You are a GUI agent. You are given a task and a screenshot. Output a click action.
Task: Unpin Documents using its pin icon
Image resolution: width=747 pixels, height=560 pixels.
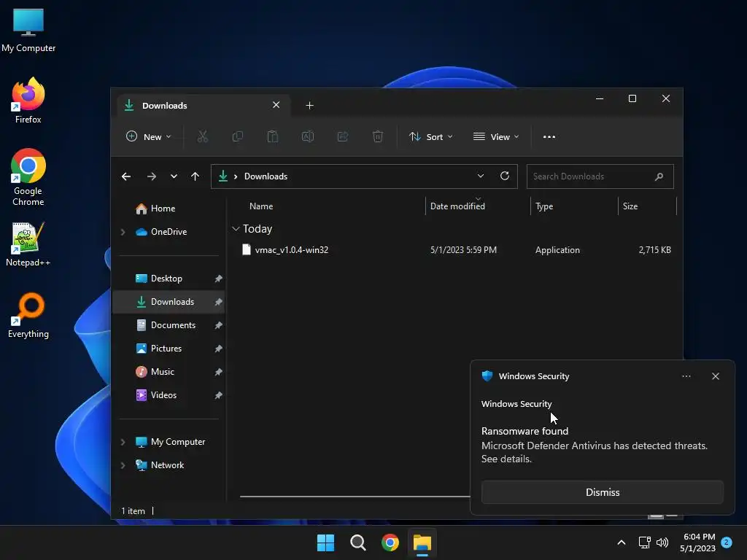coord(218,325)
